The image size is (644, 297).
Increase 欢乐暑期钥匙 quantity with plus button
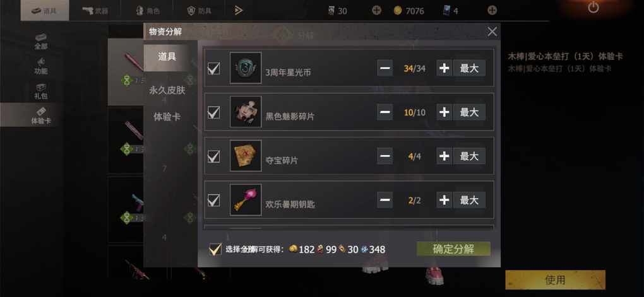(x=444, y=200)
